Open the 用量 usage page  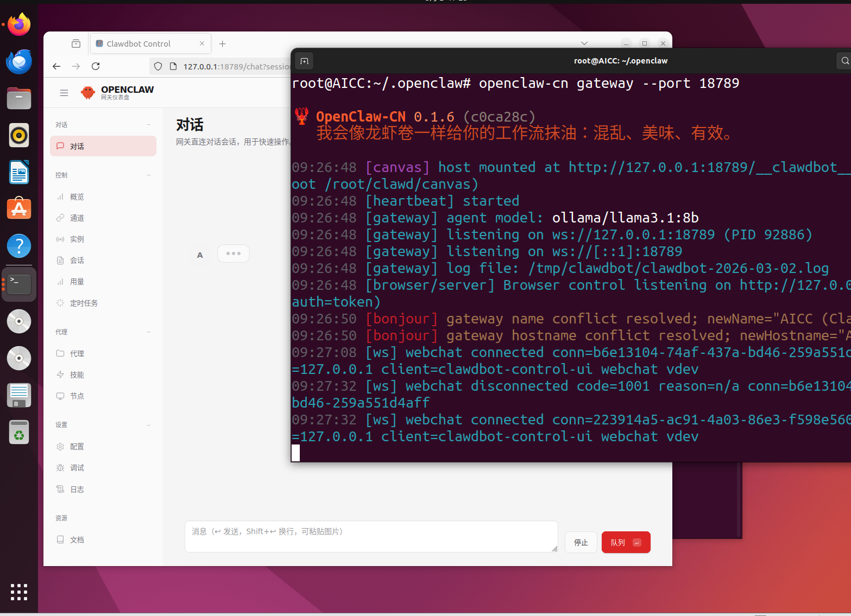103,281
